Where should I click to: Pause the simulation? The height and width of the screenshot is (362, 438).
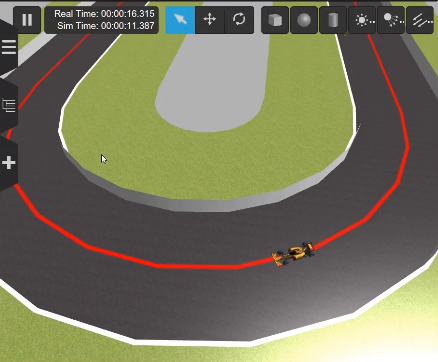27,20
